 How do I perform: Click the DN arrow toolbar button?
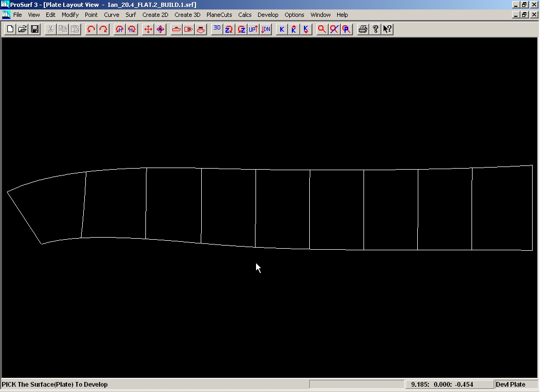[x=266, y=30]
